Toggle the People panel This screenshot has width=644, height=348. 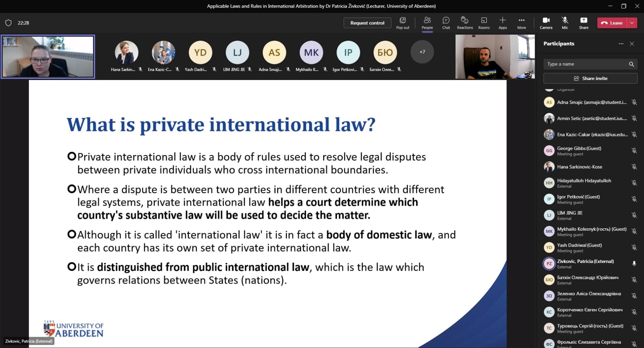[427, 23]
